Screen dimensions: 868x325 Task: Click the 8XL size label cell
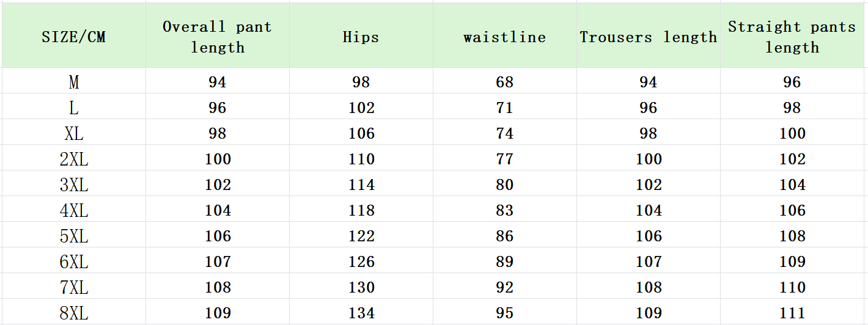coord(73,313)
